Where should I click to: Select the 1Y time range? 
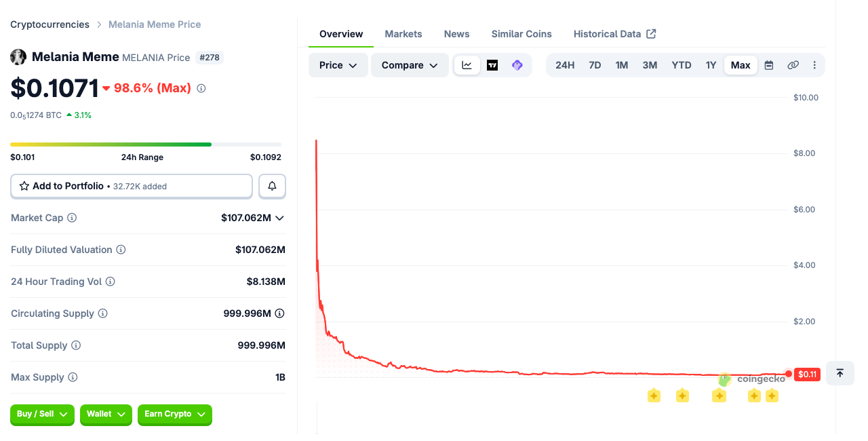tap(711, 65)
